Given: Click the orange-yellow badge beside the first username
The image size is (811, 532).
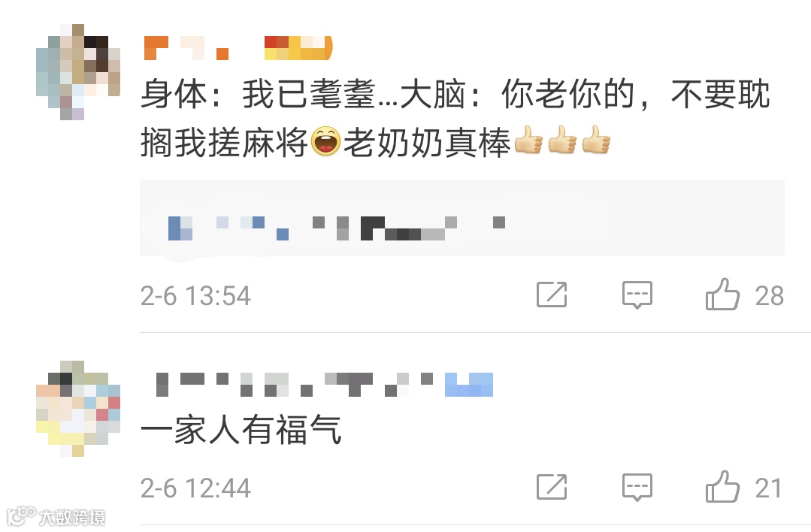Looking at the screenshot, I should click(298, 48).
